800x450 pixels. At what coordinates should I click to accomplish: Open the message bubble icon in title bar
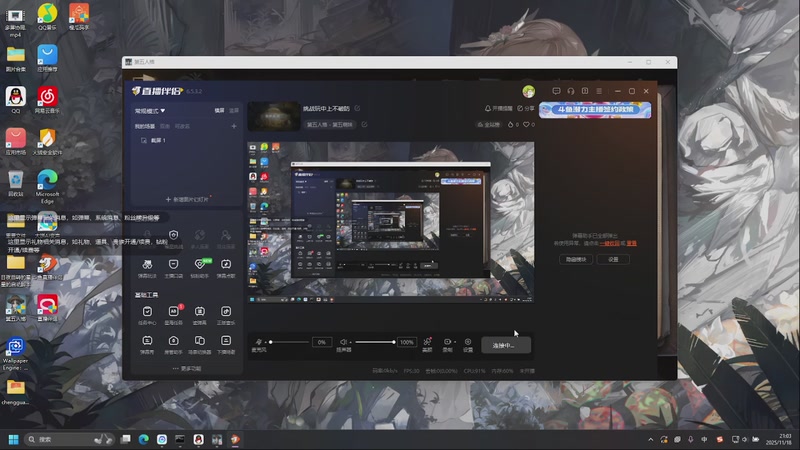556,91
